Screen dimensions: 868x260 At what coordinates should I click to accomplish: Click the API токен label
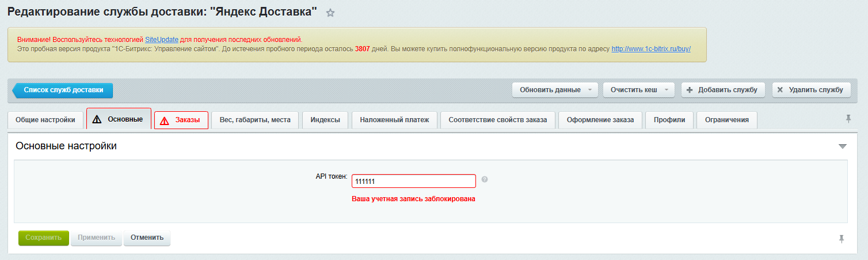[332, 176]
